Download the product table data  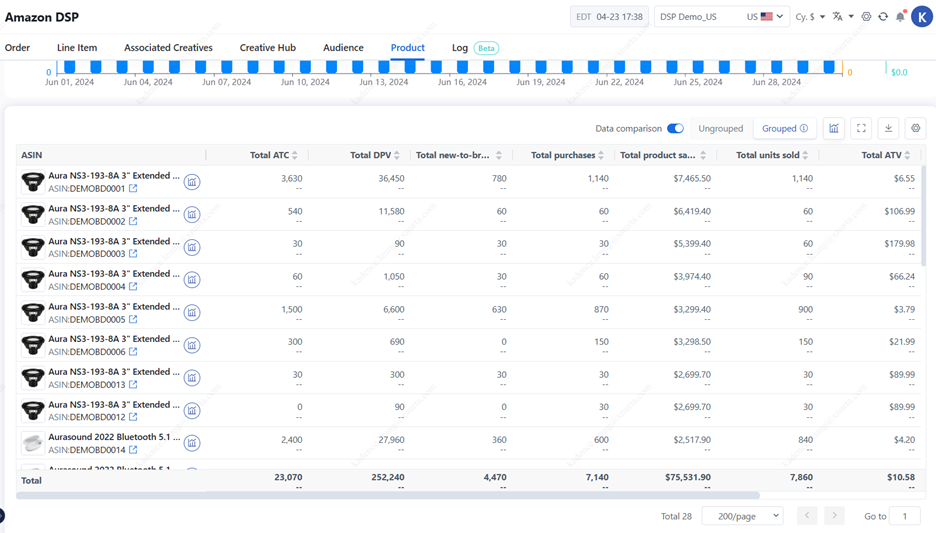point(888,128)
